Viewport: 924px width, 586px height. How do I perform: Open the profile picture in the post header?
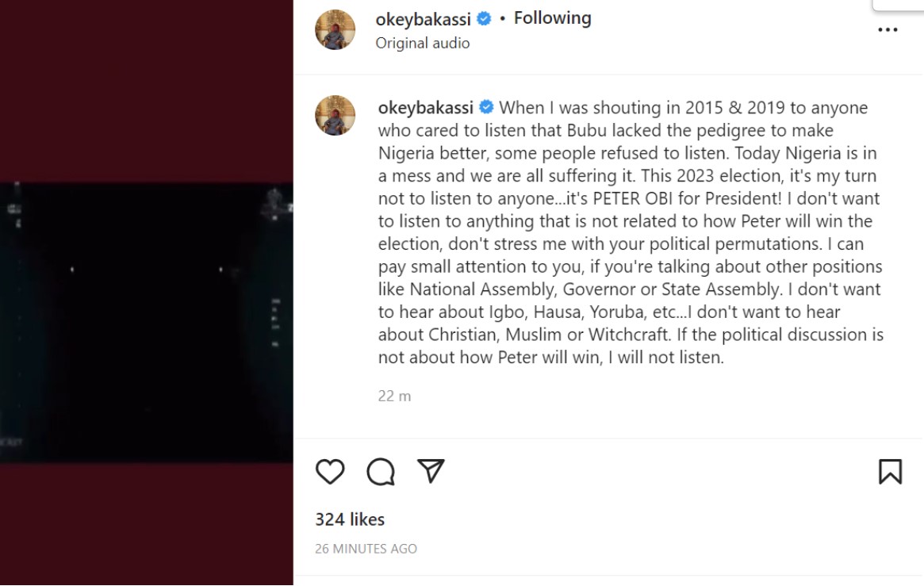tap(335, 30)
